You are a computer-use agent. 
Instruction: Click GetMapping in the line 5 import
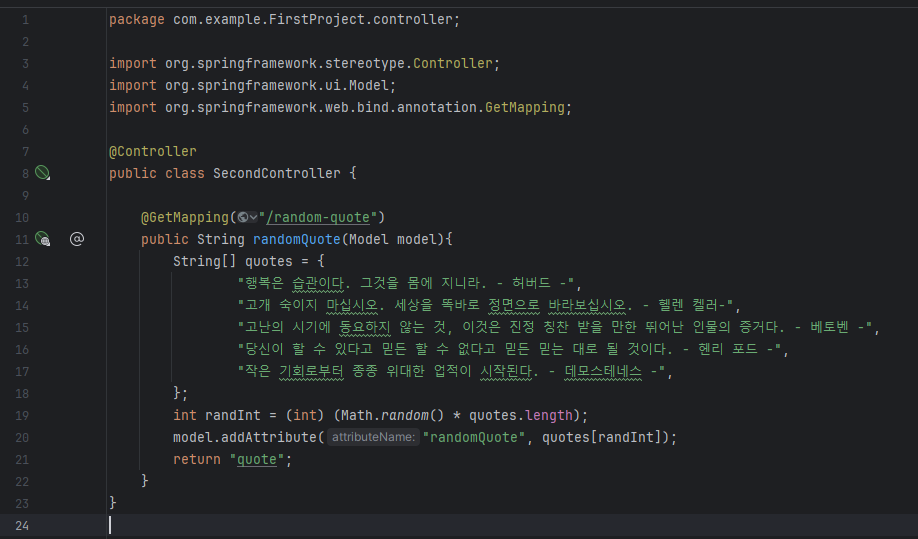pos(525,107)
